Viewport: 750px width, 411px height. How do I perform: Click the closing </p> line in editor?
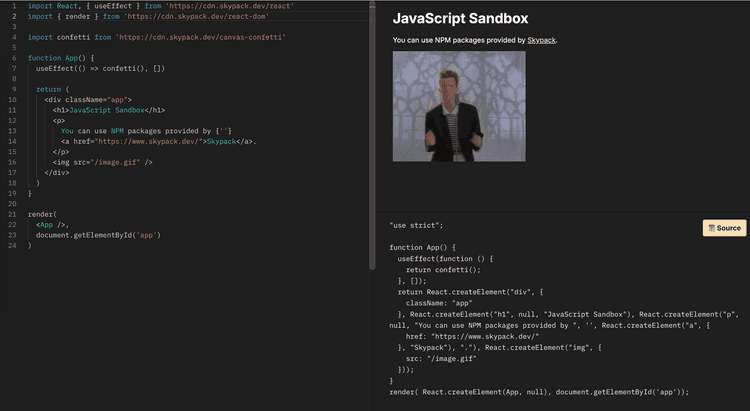pyautogui.click(x=61, y=152)
